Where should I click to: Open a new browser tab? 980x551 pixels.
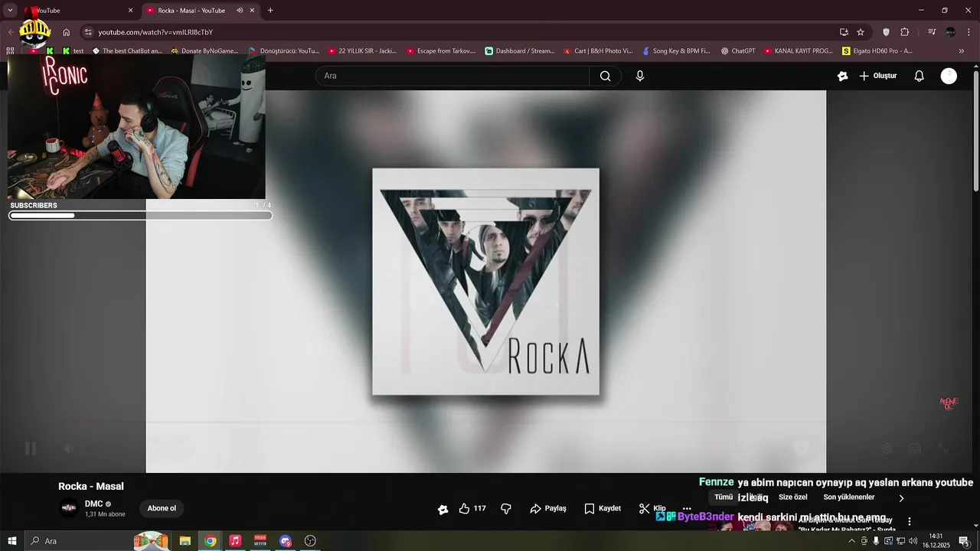tap(270, 11)
